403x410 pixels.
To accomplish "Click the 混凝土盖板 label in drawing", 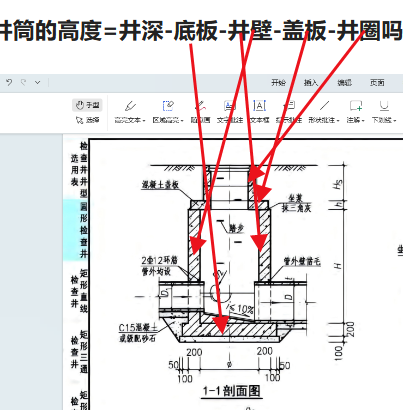I will click(161, 185).
